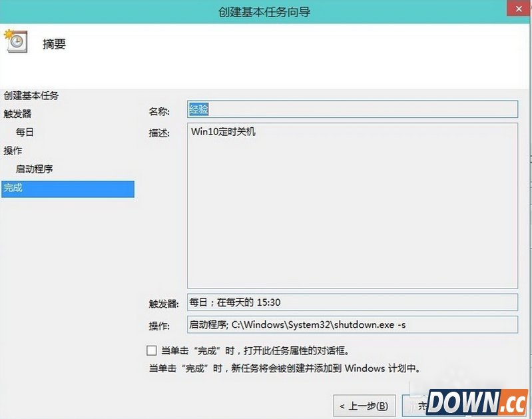
Task: Open the 每日 trigger step
Action: tap(25, 132)
